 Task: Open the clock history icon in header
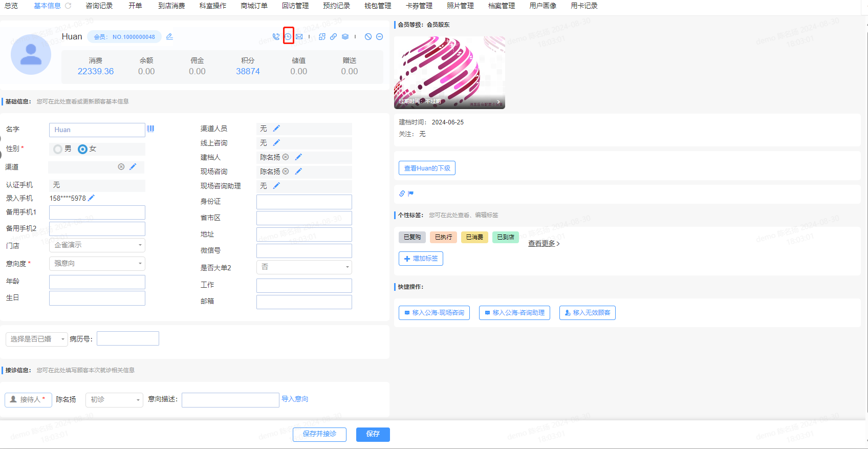point(288,37)
